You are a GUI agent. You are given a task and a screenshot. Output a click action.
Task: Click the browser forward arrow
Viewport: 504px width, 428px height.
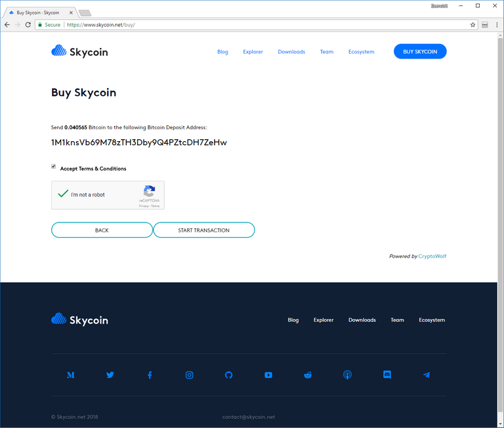click(17, 25)
